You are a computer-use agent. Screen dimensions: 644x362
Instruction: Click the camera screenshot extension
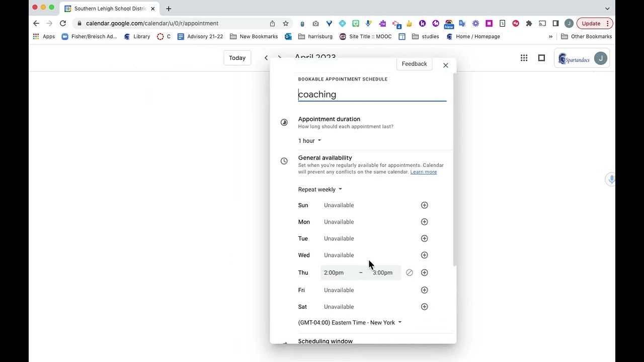(315, 24)
